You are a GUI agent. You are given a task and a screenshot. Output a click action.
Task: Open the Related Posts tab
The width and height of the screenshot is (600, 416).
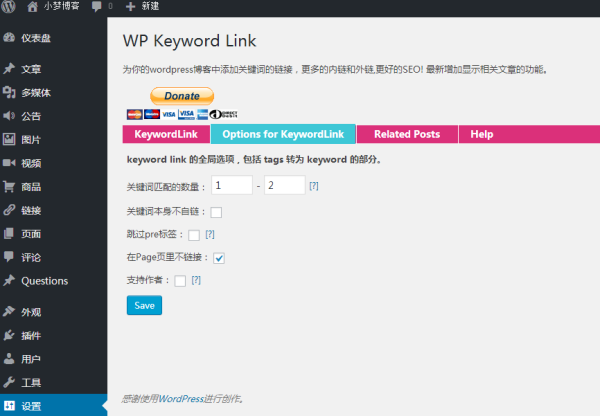pos(407,134)
